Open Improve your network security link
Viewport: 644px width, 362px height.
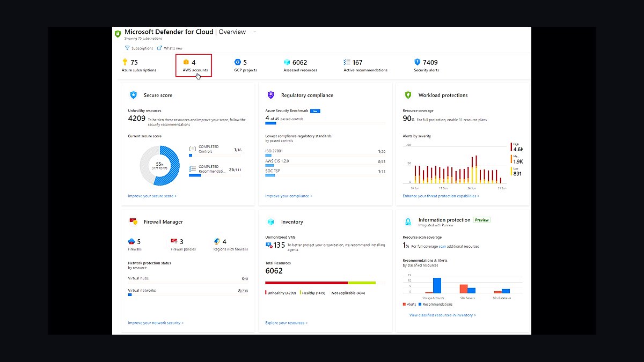(156, 323)
